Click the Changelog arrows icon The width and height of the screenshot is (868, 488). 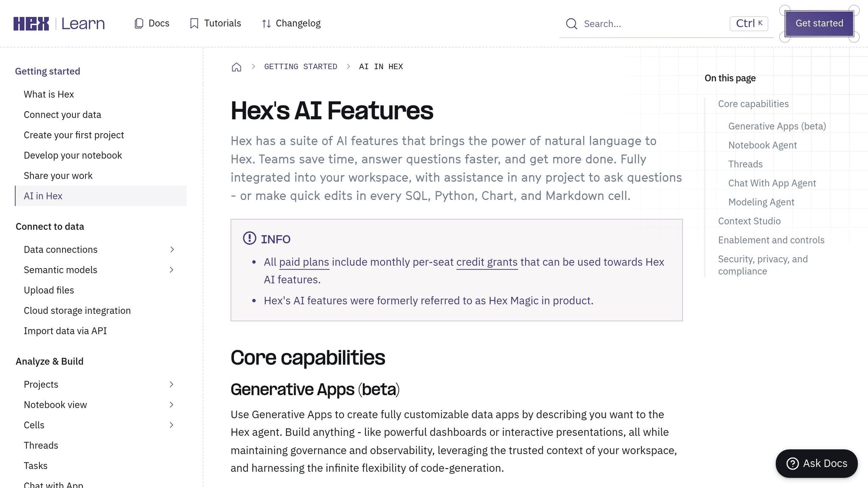(266, 24)
